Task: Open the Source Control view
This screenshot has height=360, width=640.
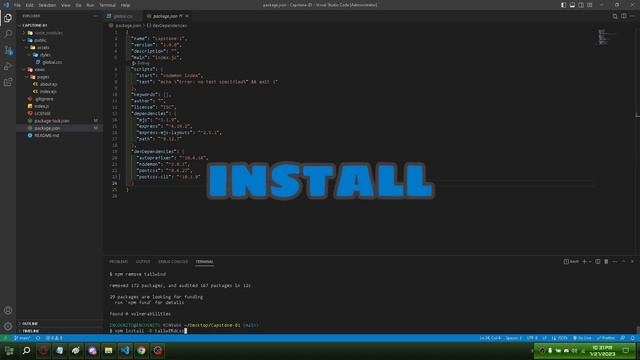Action: (8, 50)
